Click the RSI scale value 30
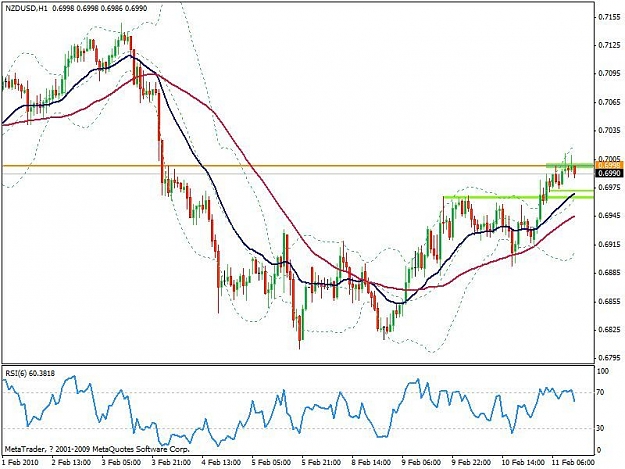 [x=601, y=428]
